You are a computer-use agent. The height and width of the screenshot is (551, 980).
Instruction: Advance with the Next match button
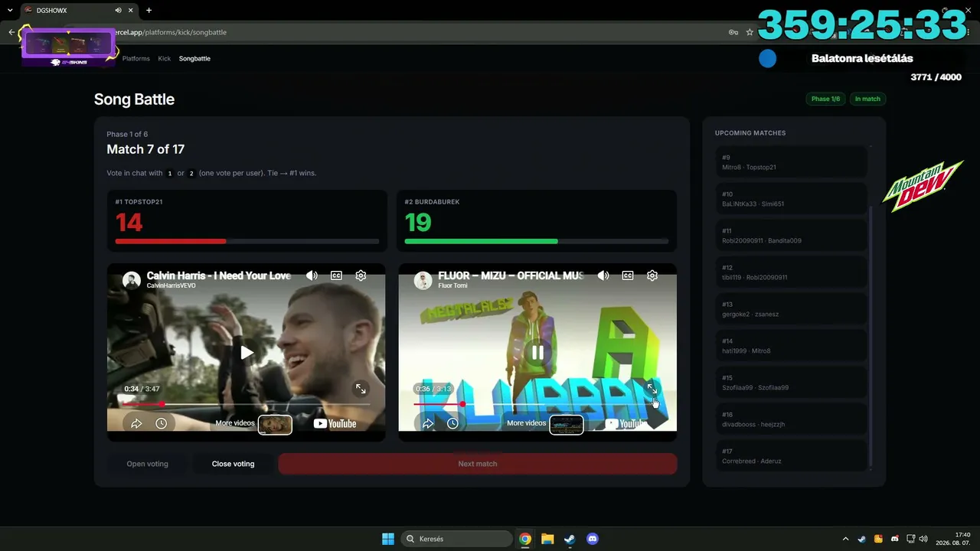coord(478,464)
